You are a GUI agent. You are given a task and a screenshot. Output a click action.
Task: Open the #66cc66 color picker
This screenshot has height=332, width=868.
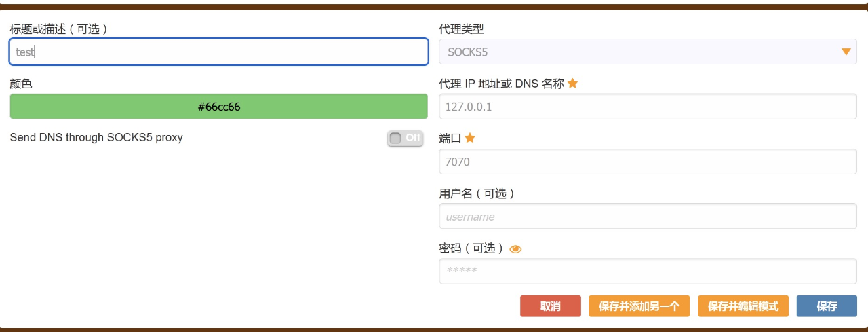click(x=219, y=107)
